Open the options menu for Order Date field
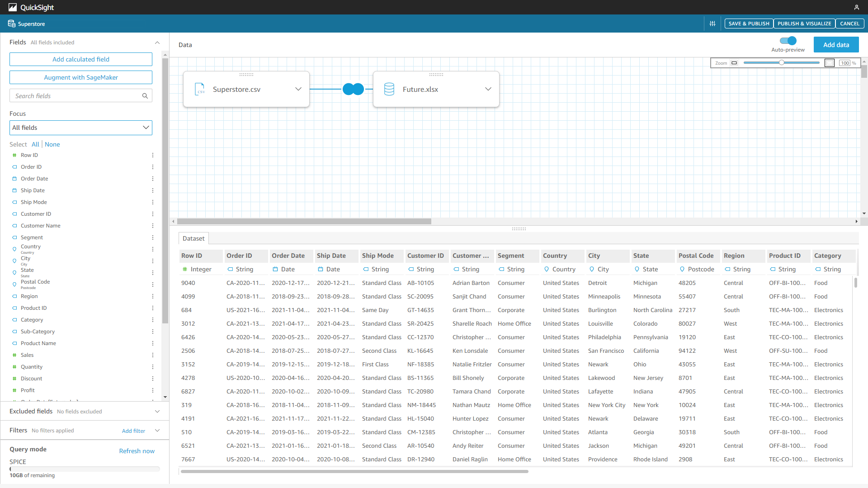This screenshot has width=868, height=488. pyautogui.click(x=152, y=179)
